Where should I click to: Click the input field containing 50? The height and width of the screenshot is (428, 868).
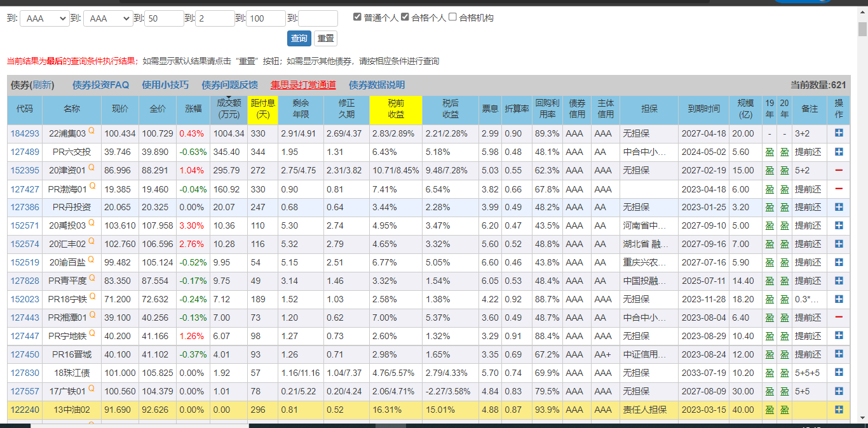(164, 18)
